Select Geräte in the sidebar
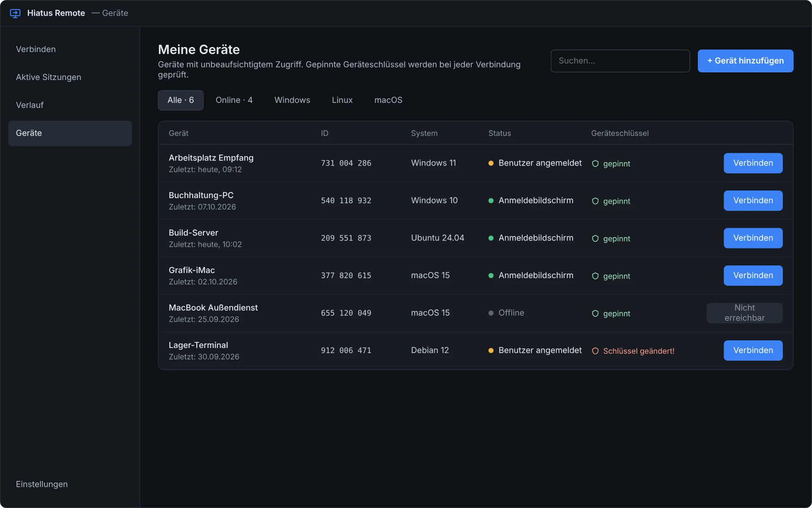This screenshot has height=508, width=812. pyautogui.click(x=70, y=133)
